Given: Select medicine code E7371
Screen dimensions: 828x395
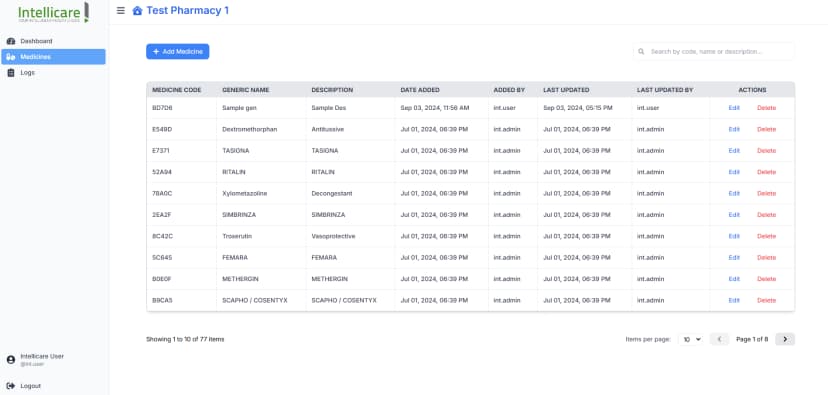Looking at the screenshot, I should tap(161, 151).
